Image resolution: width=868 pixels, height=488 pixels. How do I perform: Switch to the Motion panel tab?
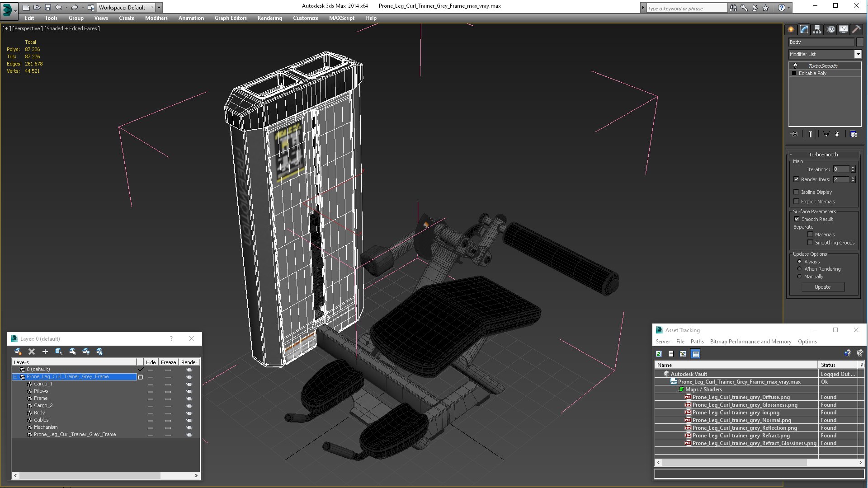tap(830, 29)
